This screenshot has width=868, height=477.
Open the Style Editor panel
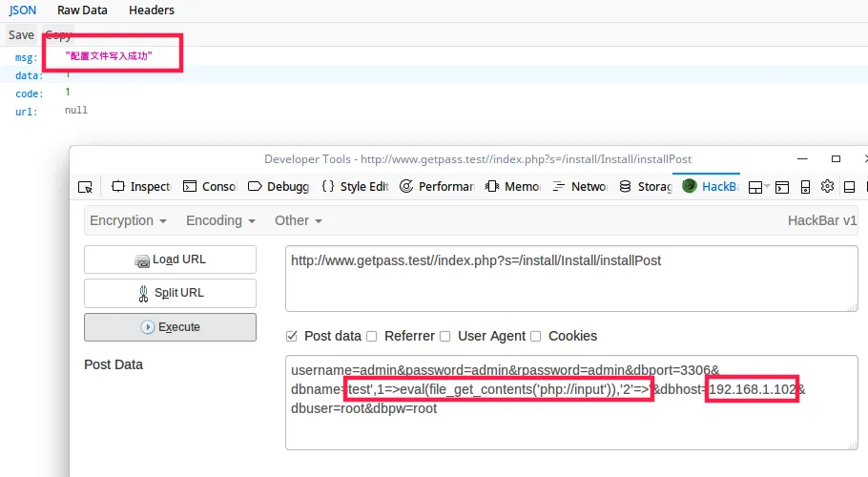tap(355, 187)
